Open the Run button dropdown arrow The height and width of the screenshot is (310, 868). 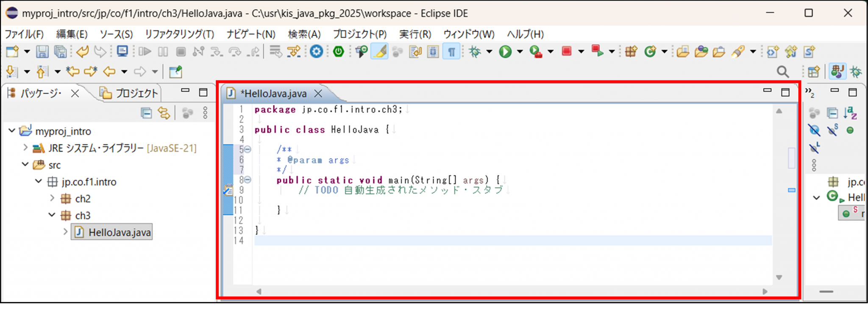[x=520, y=52]
